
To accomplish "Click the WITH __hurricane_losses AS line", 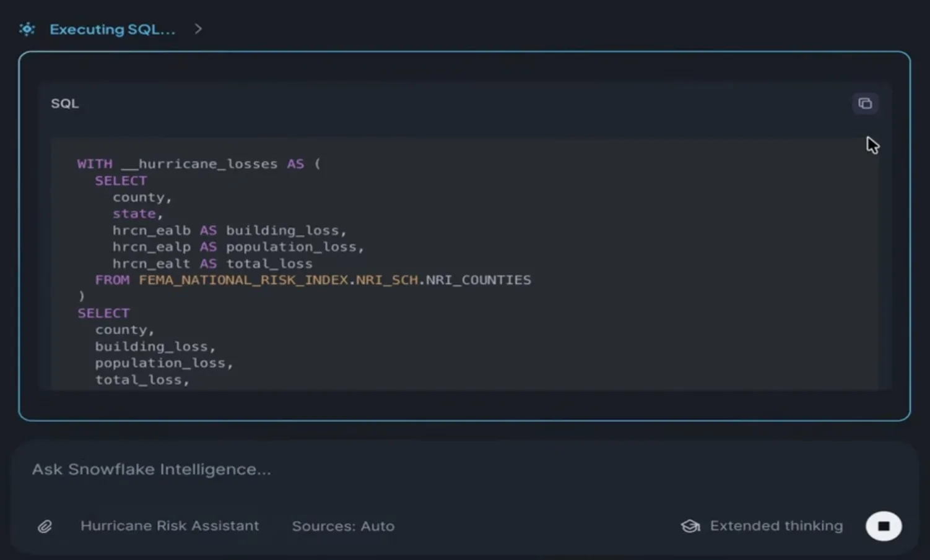I will coord(199,164).
